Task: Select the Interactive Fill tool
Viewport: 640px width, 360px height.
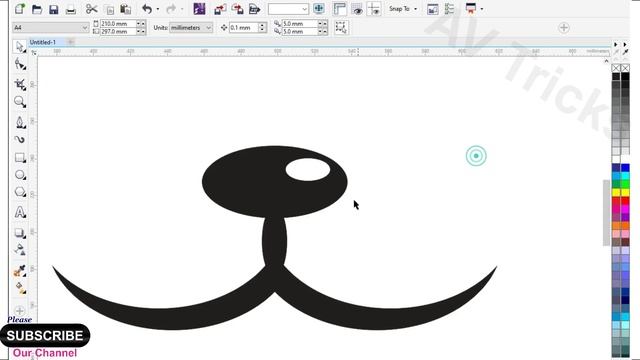Action: 20,288
